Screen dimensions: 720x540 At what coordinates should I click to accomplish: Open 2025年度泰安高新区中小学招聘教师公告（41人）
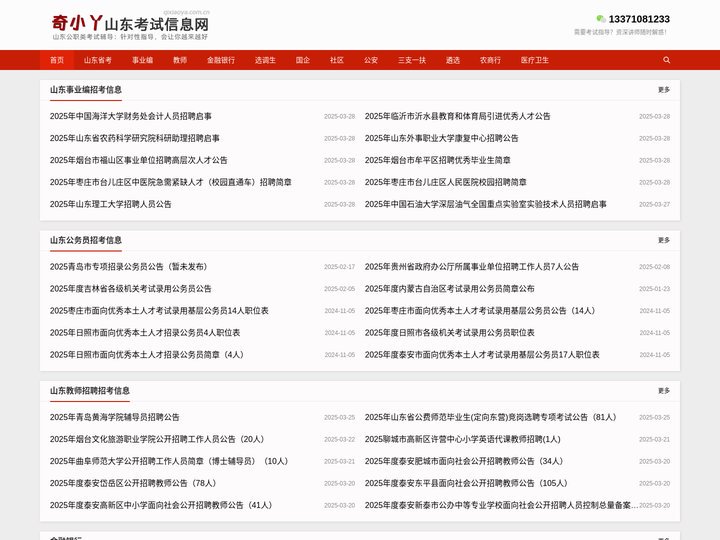coord(161,506)
